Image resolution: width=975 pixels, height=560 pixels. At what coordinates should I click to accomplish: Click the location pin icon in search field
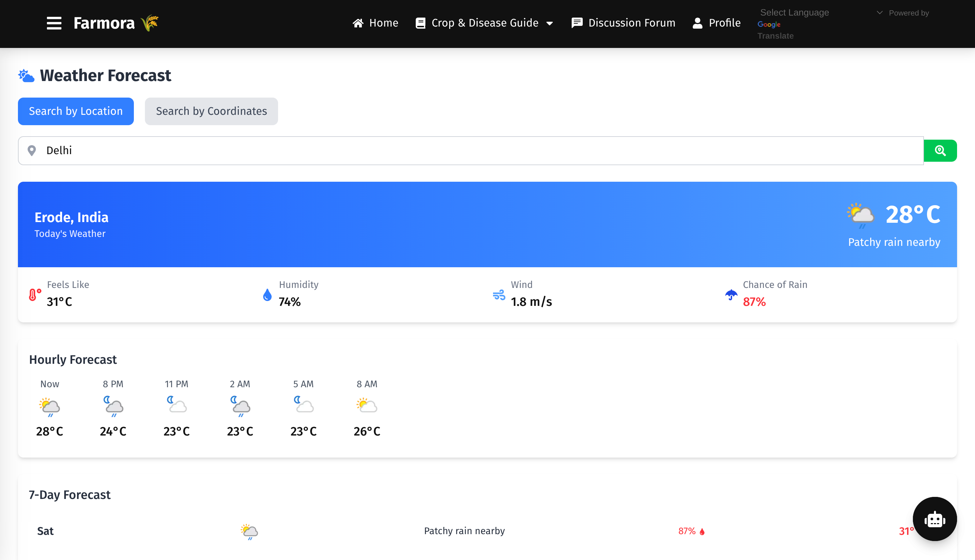(32, 150)
